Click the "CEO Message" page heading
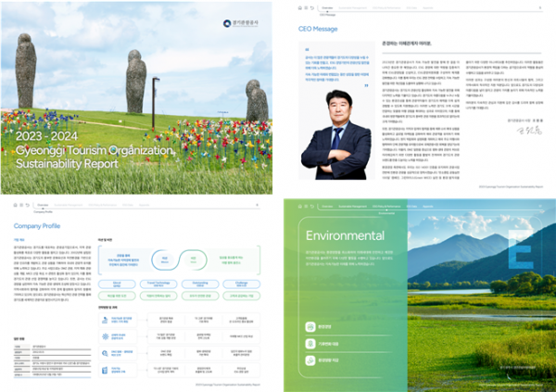 (318, 29)
